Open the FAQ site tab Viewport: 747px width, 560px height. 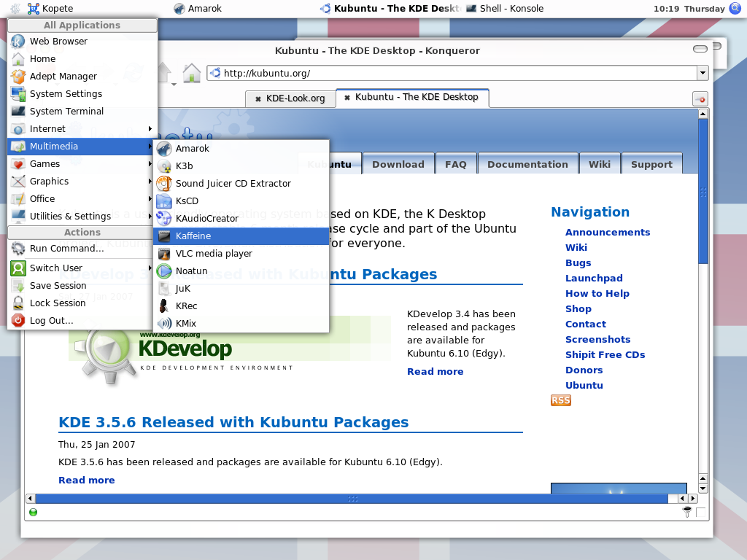coord(455,164)
